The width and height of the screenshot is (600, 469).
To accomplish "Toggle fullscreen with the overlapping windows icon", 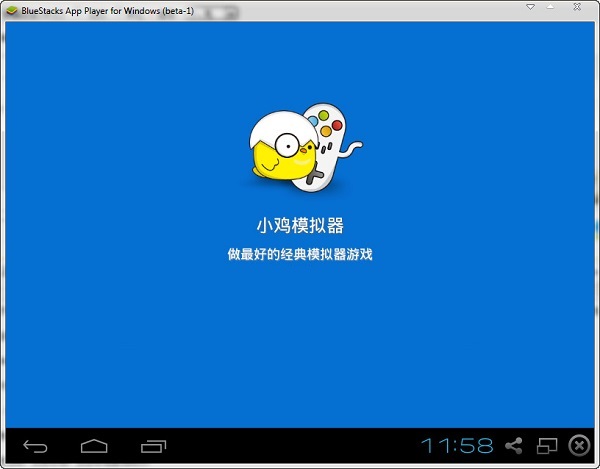I will [547, 446].
